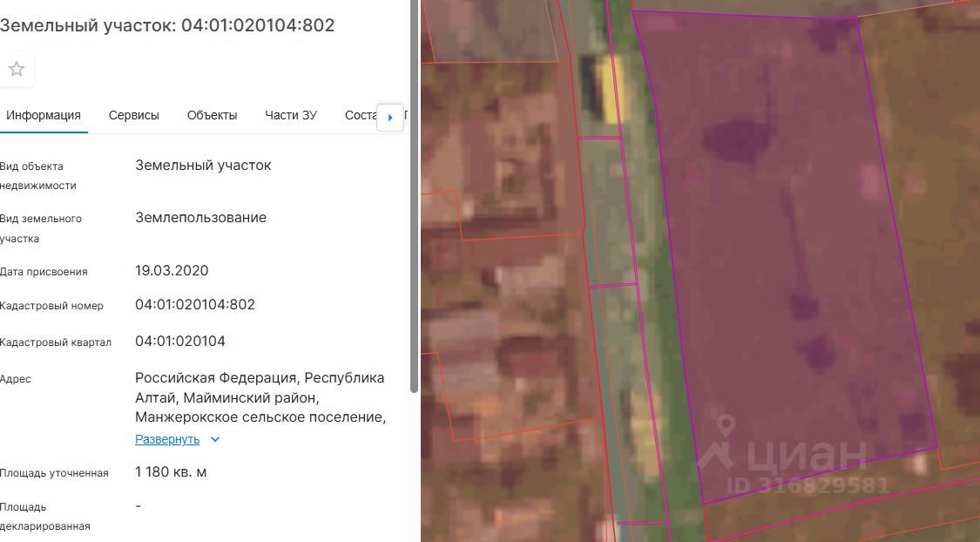
Task: Select cadastral quarter value 04:01:020104
Action: [x=180, y=342]
